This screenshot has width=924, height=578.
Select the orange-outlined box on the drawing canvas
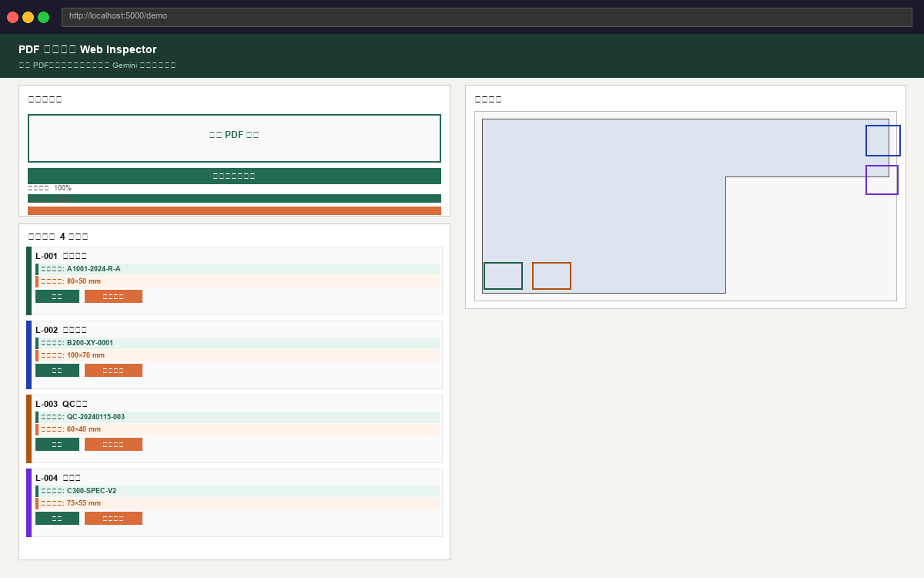[551, 276]
